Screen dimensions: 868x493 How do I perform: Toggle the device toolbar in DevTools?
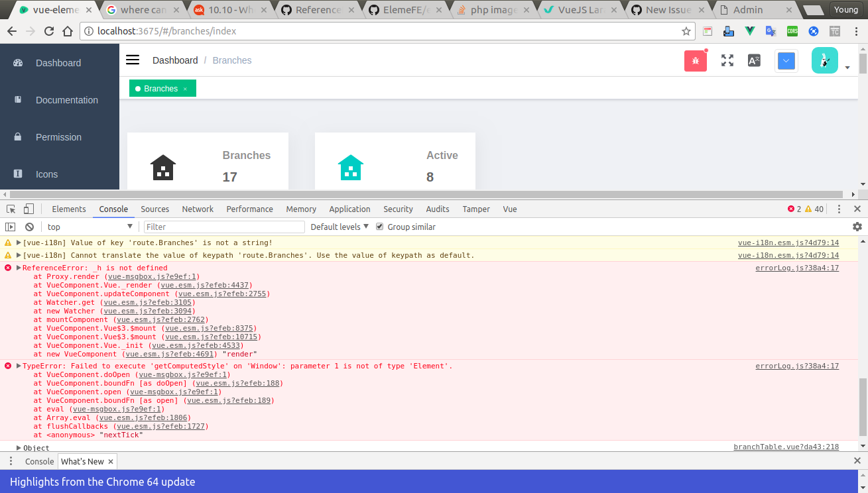(x=28, y=209)
